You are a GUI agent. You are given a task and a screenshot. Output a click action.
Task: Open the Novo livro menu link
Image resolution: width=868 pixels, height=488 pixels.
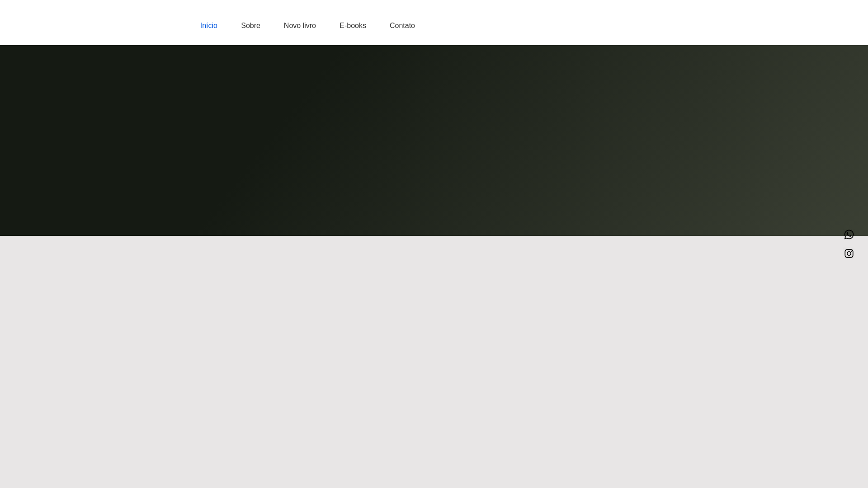[x=300, y=26]
